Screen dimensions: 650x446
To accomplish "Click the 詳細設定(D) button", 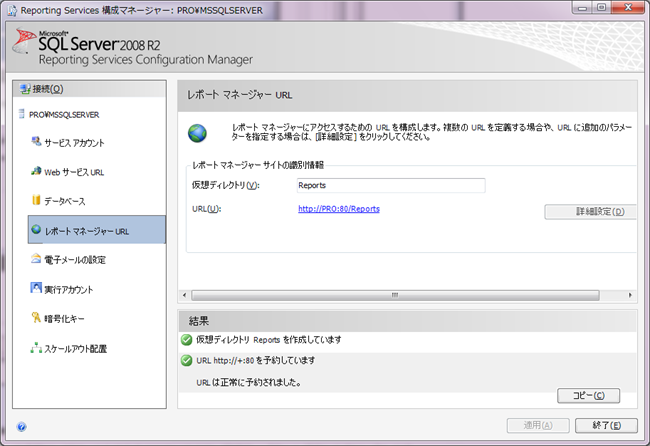I will [x=590, y=212].
